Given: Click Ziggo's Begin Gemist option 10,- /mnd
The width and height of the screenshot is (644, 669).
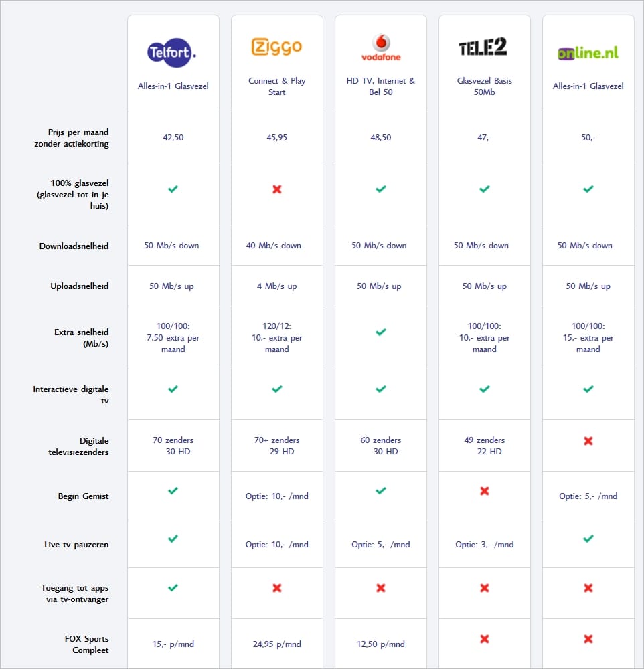Looking at the screenshot, I should click(x=276, y=496).
